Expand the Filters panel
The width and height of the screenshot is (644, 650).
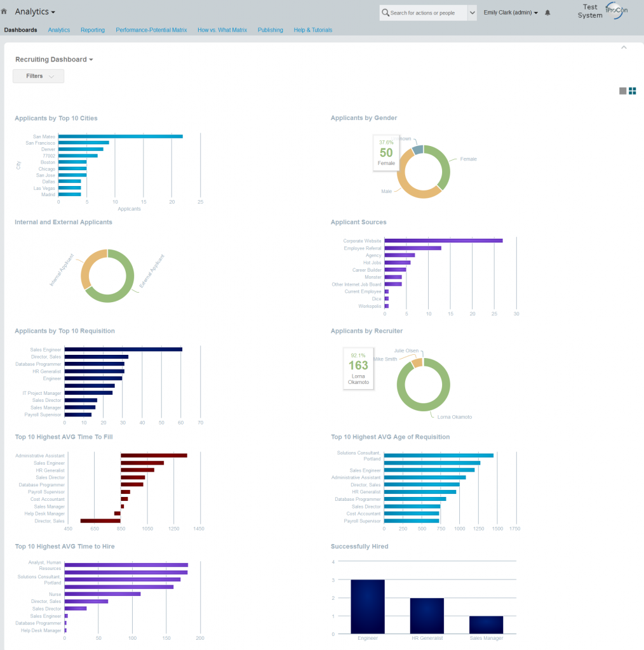pyautogui.click(x=38, y=76)
